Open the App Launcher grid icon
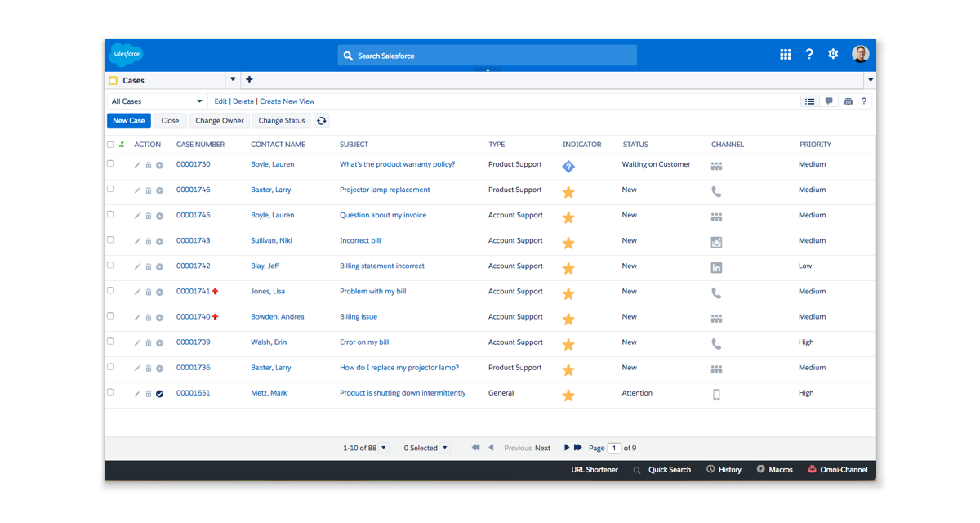The image size is (980, 523). click(785, 55)
